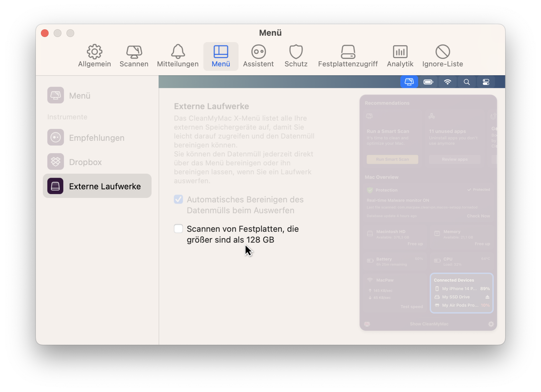Open the Mitteilungen settings tab
Image resolution: width=541 pixels, height=392 pixels.
click(178, 56)
